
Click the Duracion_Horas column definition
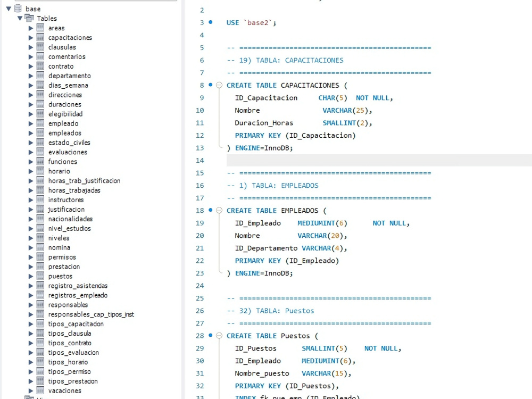coord(304,123)
